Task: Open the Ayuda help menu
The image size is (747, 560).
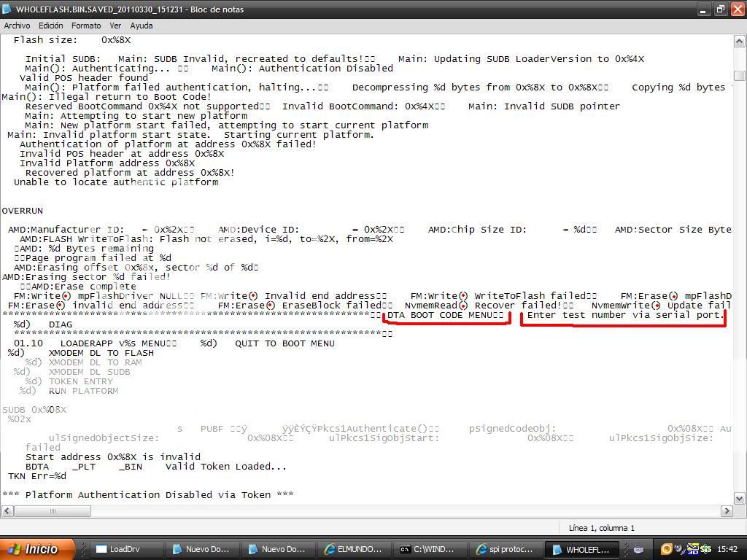Action: click(x=141, y=26)
